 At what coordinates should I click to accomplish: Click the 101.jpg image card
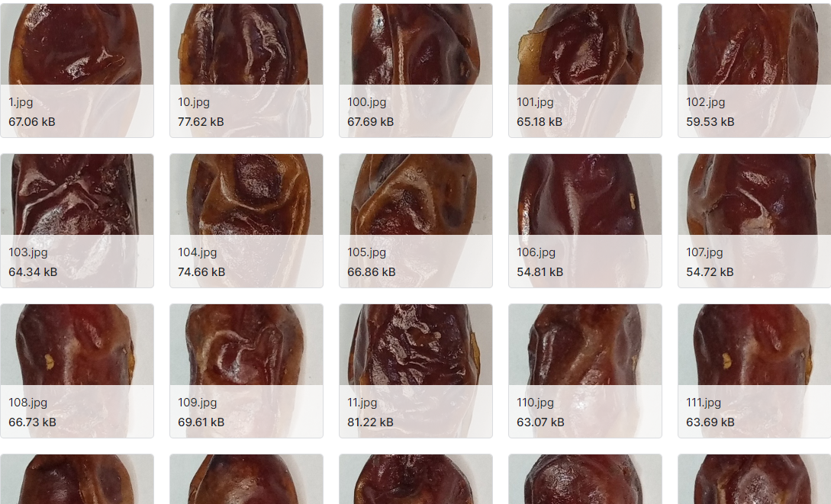point(585,70)
